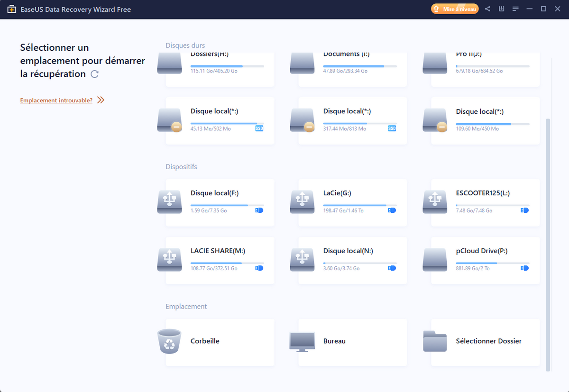Viewport: 569px width, 392px height.
Task: Click the Corbeille recycle bin icon
Action: (x=169, y=341)
